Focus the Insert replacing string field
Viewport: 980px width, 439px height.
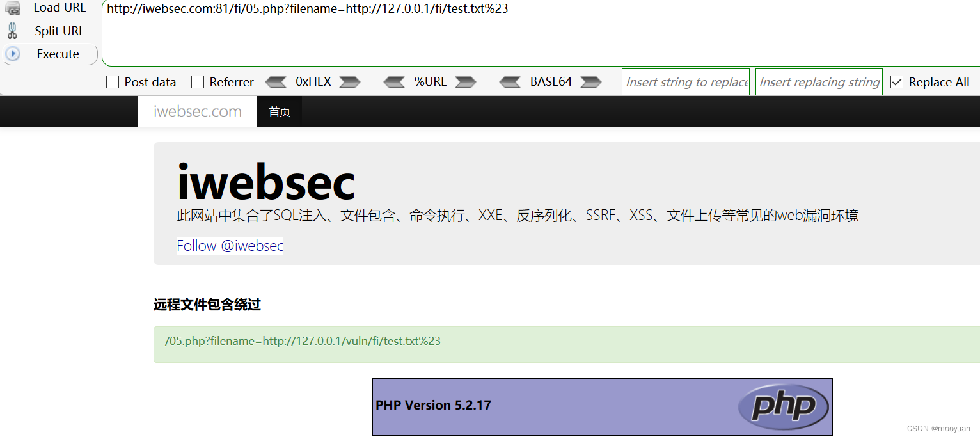[x=819, y=82]
